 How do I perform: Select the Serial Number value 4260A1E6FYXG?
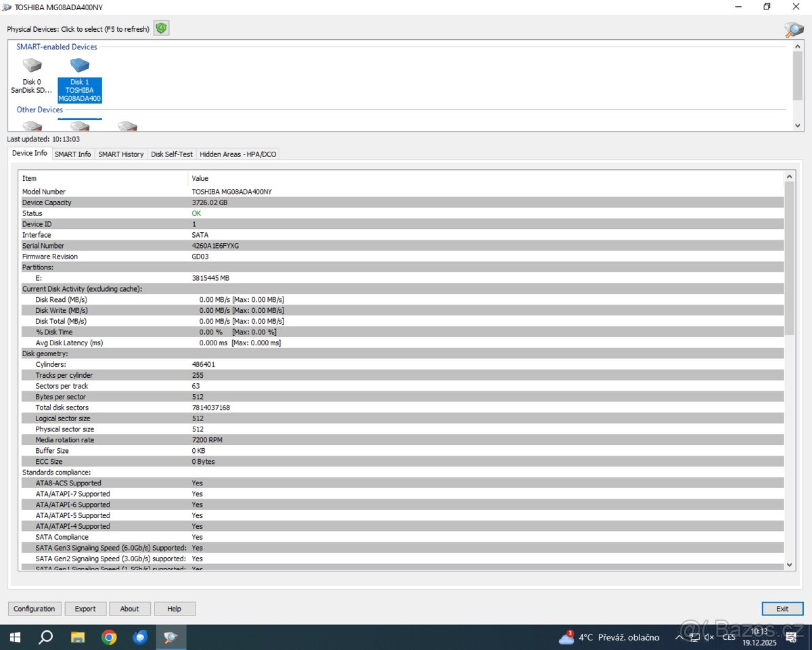(x=215, y=246)
